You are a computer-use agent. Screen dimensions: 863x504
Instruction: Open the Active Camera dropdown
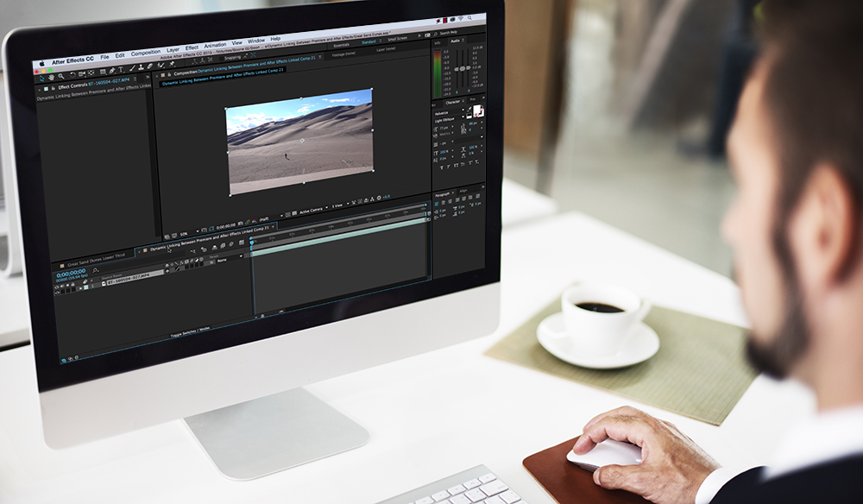point(314,209)
